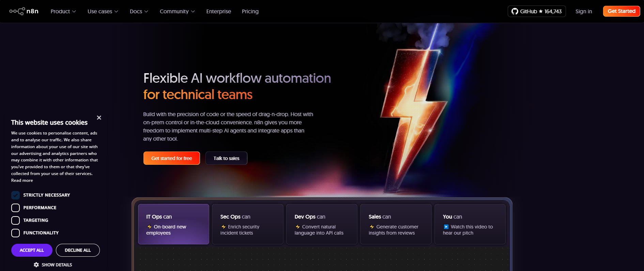The height and width of the screenshot is (271, 644).
Task: Select the Sec Ops can tab
Action: [x=248, y=224]
